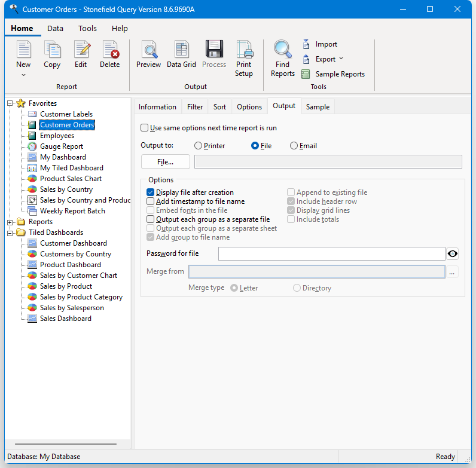Select the Printer output radio button
The width and height of the screenshot is (476, 468).
click(x=198, y=146)
